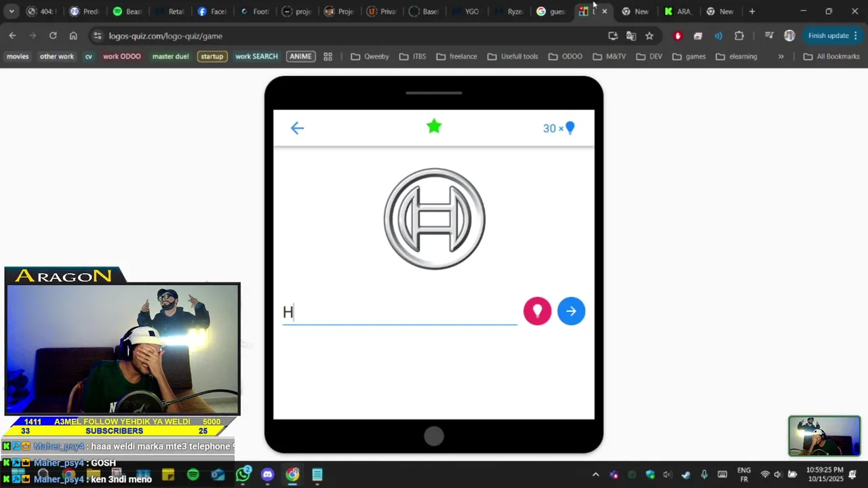Expand the Usefull tools bookmark folder
The height and width of the screenshot is (488, 868).
(x=512, y=56)
